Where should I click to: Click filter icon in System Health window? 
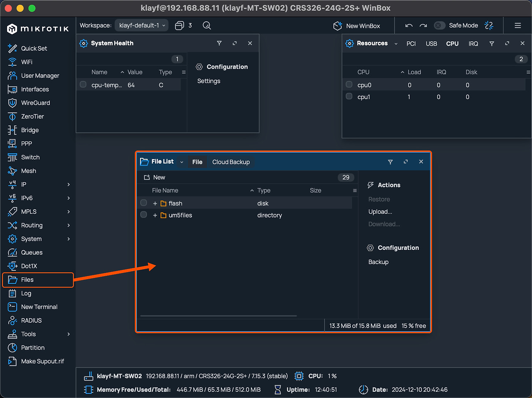coord(219,43)
